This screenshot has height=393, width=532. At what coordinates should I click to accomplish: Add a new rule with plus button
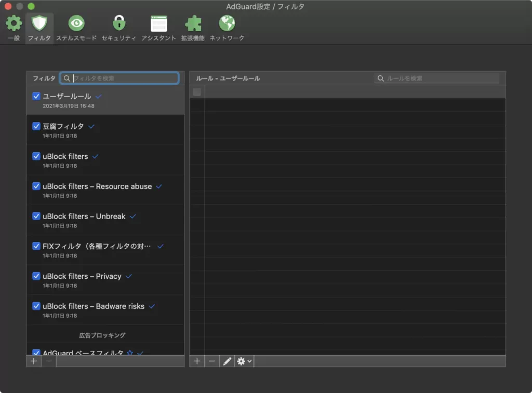pos(197,361)
